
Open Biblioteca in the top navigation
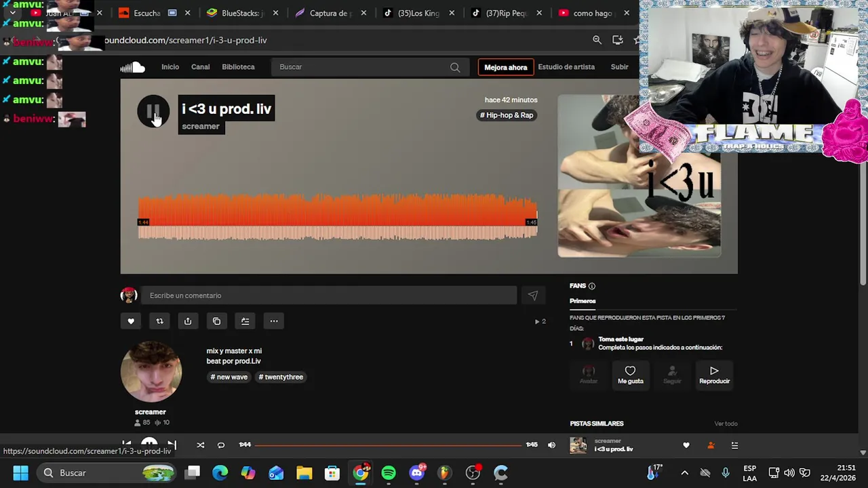point(238,67)
